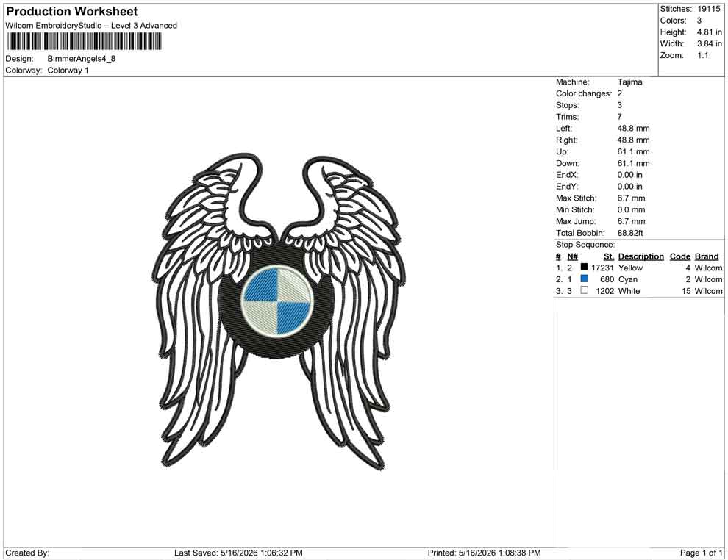This screenshot has height=560, width=728.
Task: Click 'Page 1 of 1' footer text
Action: pyautogui.click(x=701, y=553)
